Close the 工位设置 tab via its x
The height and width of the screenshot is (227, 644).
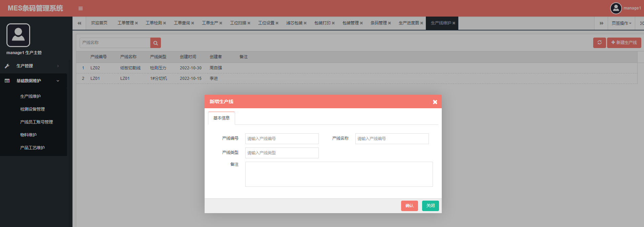coord(277,23)
